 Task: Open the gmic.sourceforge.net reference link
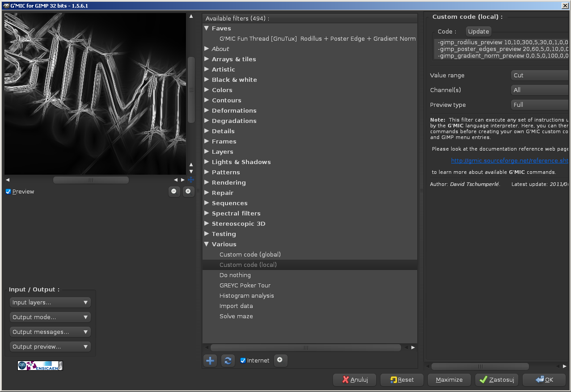(x=510, y=160)
